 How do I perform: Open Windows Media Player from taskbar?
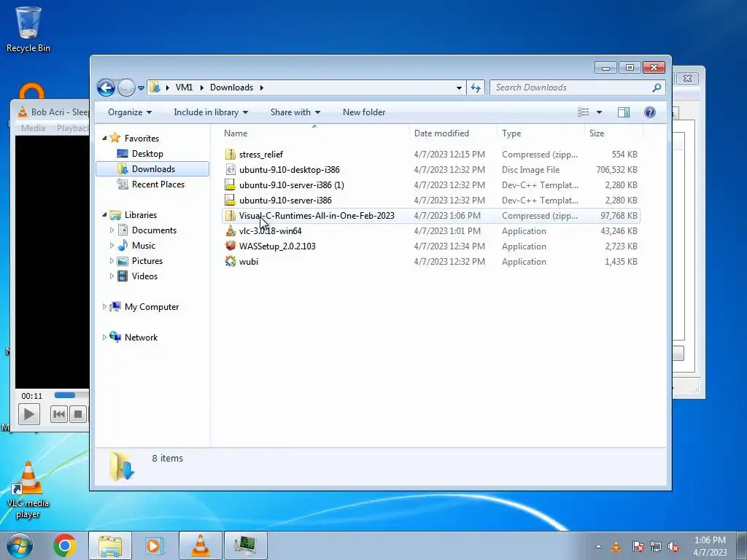tap(153, 545)
